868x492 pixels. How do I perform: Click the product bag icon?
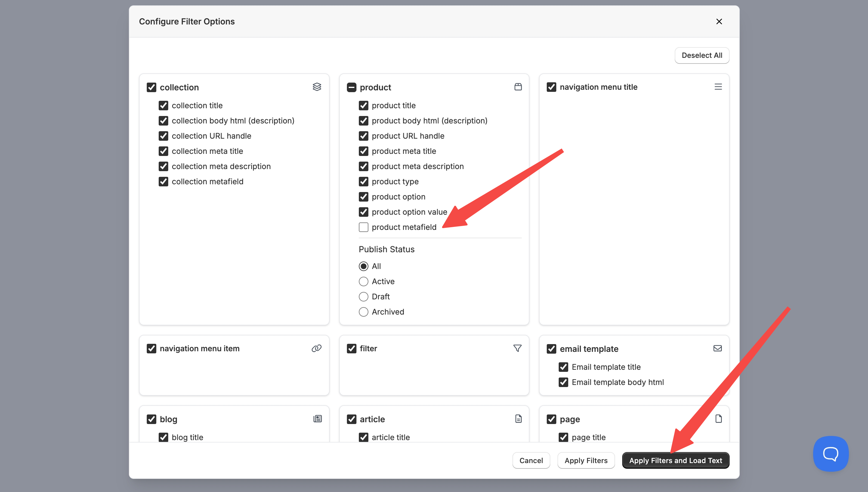point(518,87)
